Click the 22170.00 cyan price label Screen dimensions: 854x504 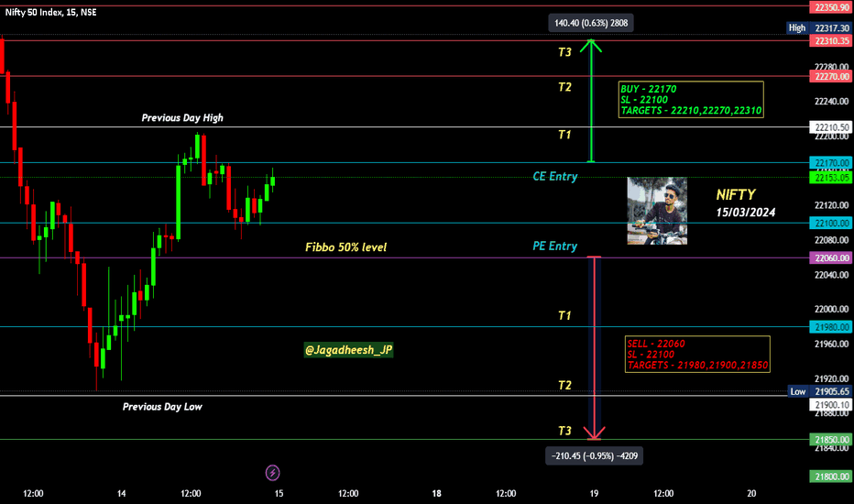(831, 163)
